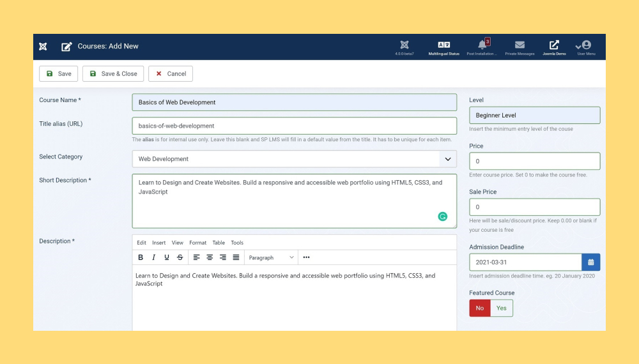Click the Save & Close button

pyautogui.click(x=113, y=74)
